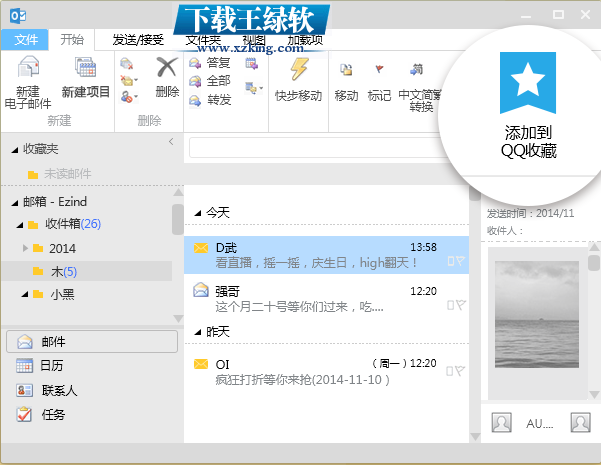The width and height of the screenshot is (601, 465).
Task: Toggle category box on 强哥 message
Action: click(x=450, y=306)
